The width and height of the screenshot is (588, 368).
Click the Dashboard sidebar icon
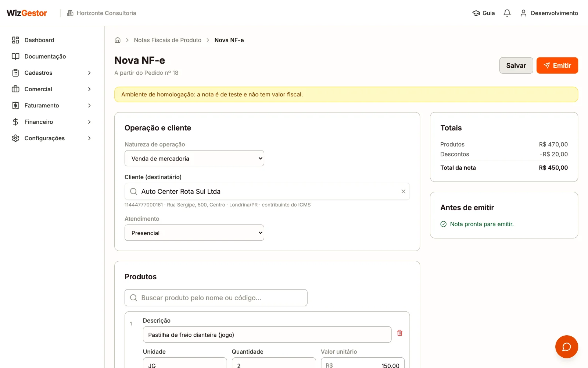(x=15, y=40)
